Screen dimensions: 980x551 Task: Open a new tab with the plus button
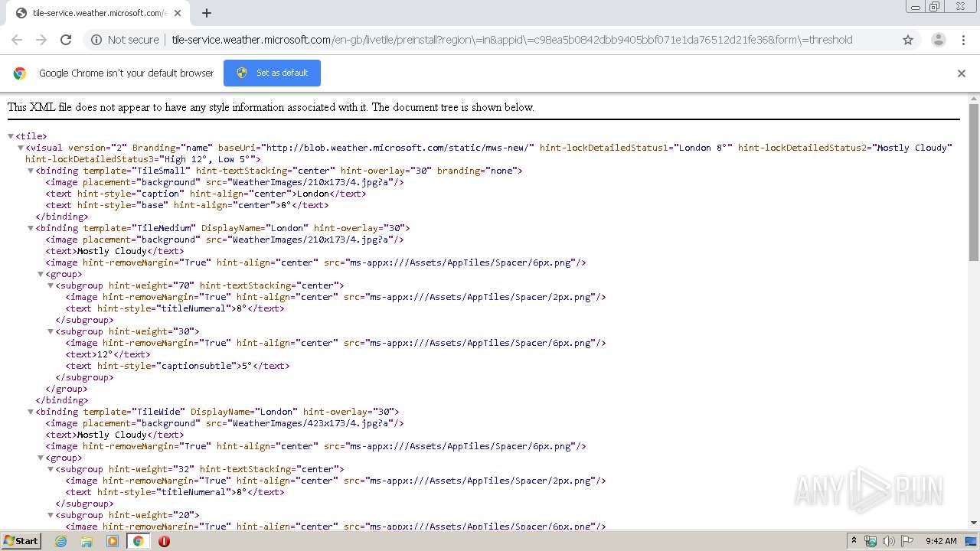[207, 13]
